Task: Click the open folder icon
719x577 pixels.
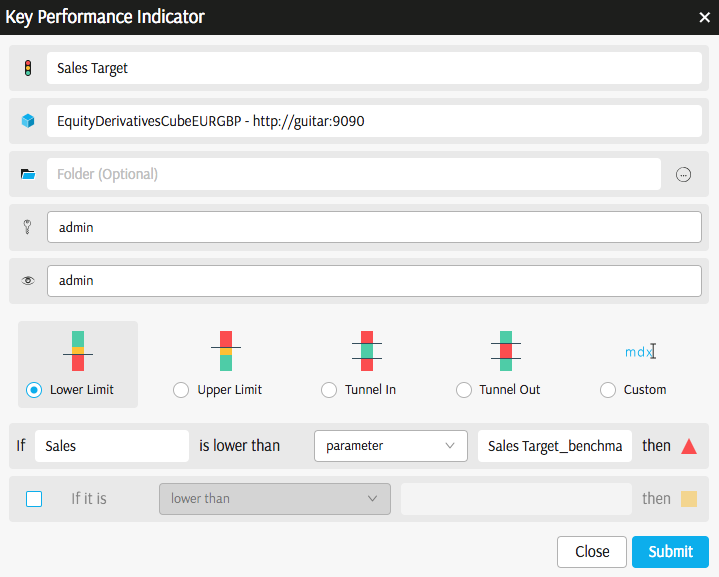Action: click(28, 174)
